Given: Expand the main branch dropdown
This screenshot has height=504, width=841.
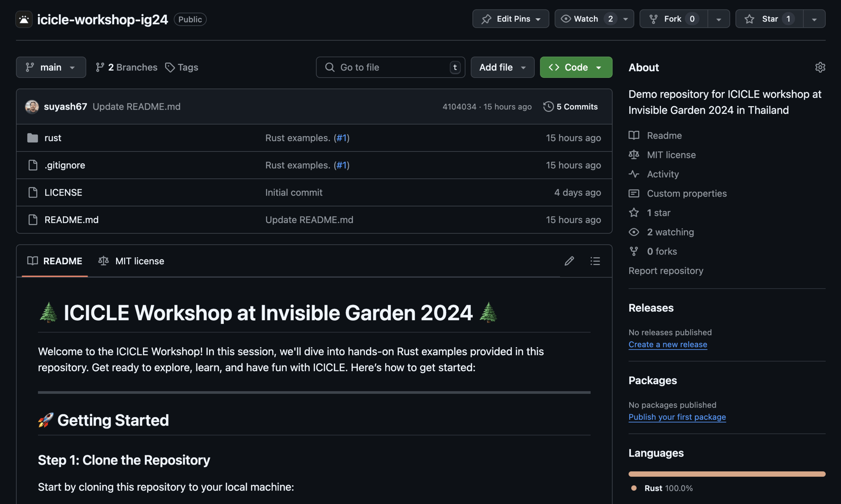Looking at the screenshot, I should 51,68.
